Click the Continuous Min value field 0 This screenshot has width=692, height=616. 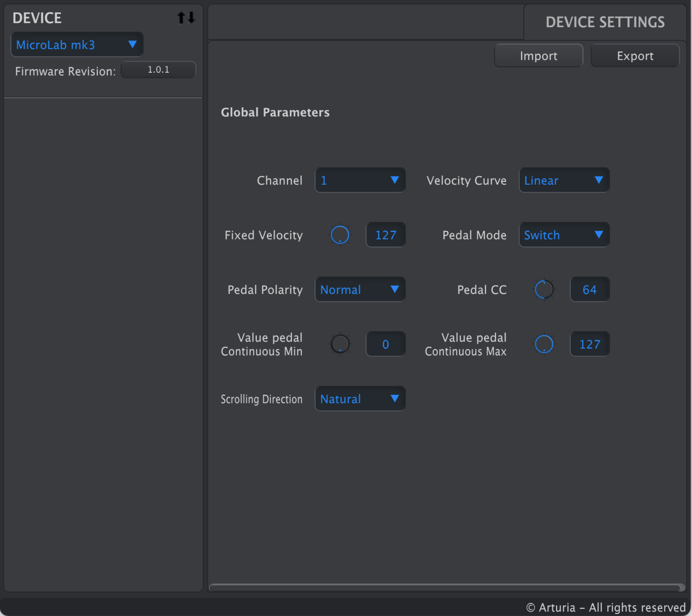[x=386, y=344]
